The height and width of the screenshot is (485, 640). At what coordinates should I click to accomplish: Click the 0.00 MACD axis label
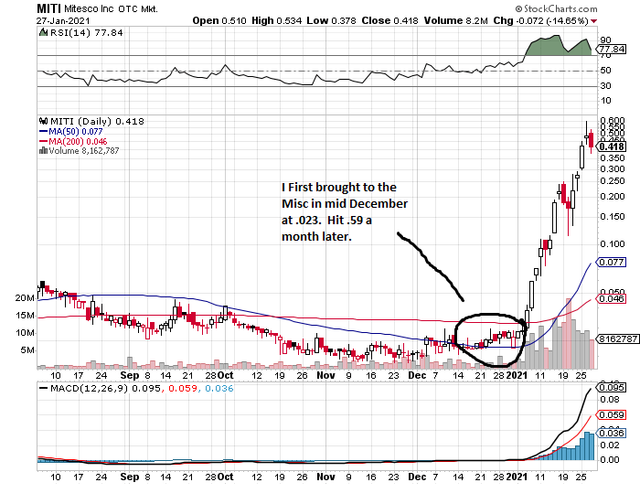pos(609,460)
